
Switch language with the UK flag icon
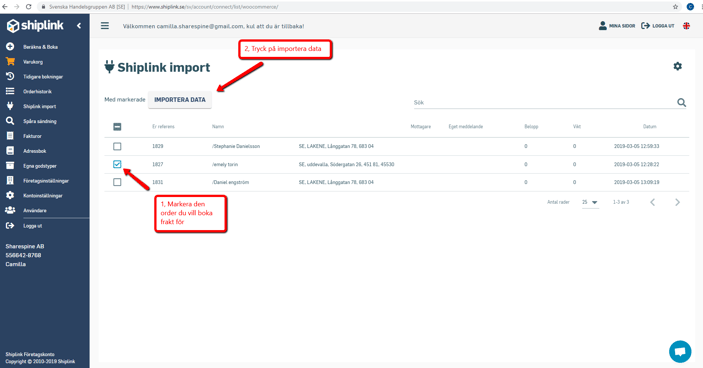coord(686,26)
